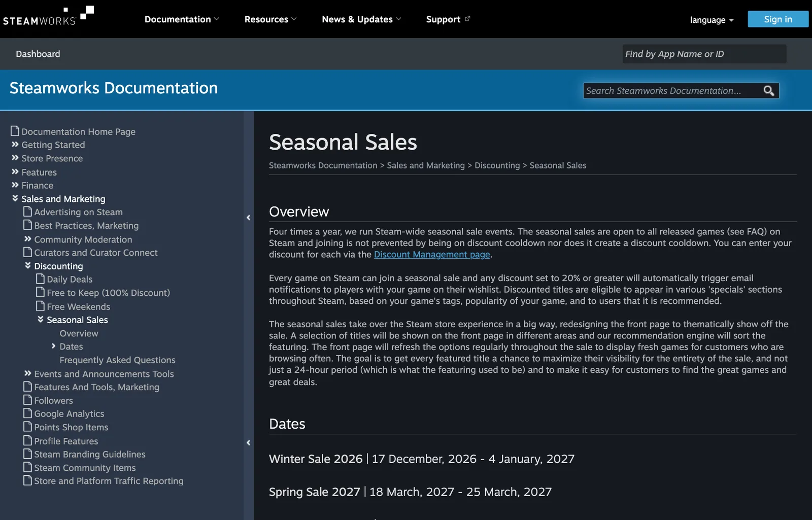Viewport: 812px width, 520px height.
Task: Open Points Shop Items page
Action: pyautogui.click(x=71, y=427)
